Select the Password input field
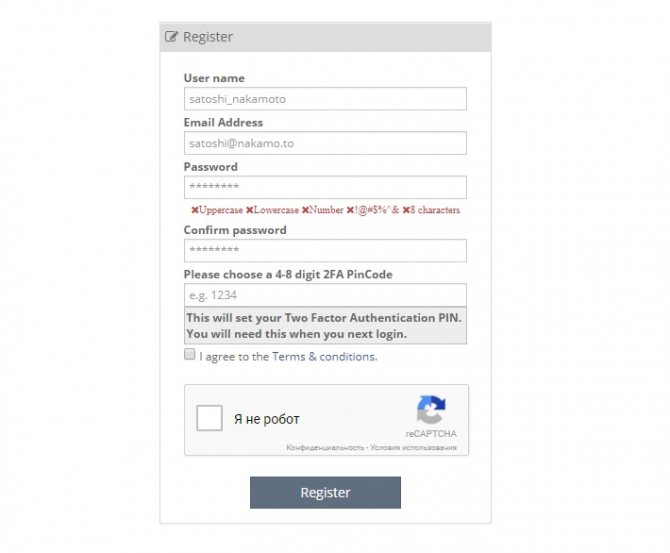670x553 pixels. tap(325, 187)
